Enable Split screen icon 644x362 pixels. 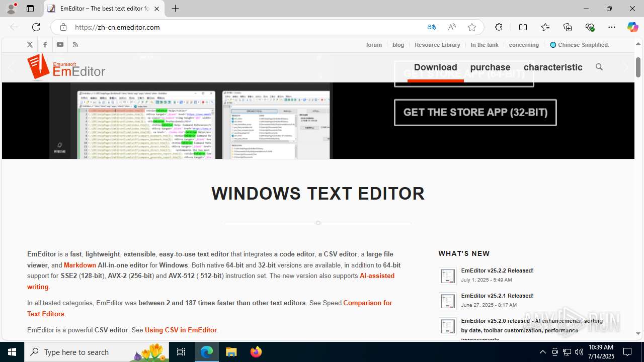(x=523, y=27)
